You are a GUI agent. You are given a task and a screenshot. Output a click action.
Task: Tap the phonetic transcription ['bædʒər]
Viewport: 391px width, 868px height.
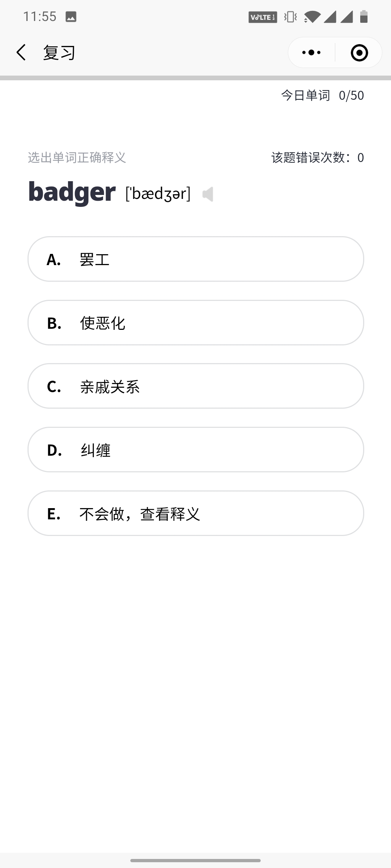pos(158,193)
